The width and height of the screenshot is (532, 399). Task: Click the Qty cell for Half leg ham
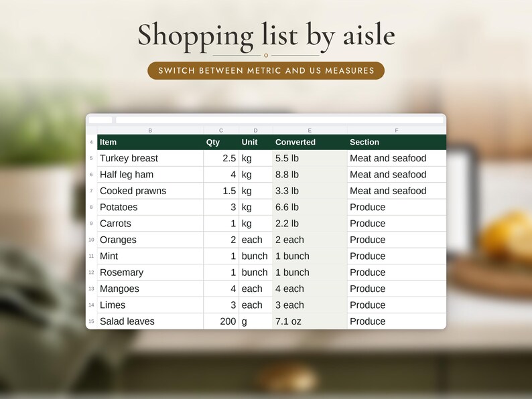(x=221, y=175)
